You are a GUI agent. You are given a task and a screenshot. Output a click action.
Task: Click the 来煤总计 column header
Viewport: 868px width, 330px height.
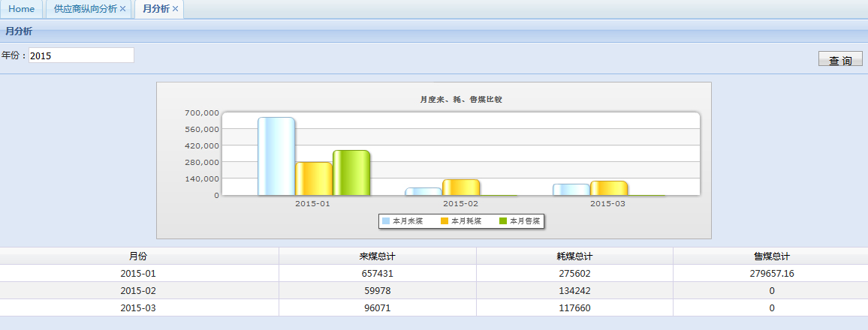[377, 256]
